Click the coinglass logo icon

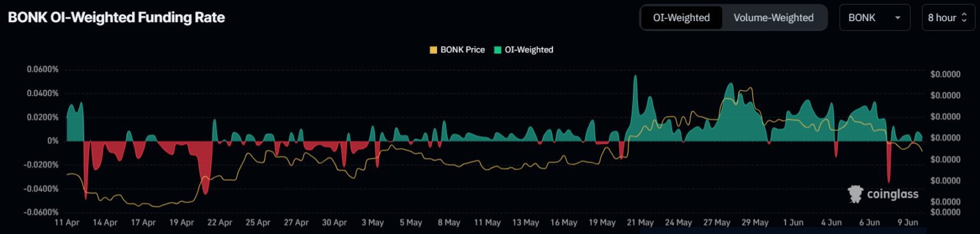(x=856, y=194)
